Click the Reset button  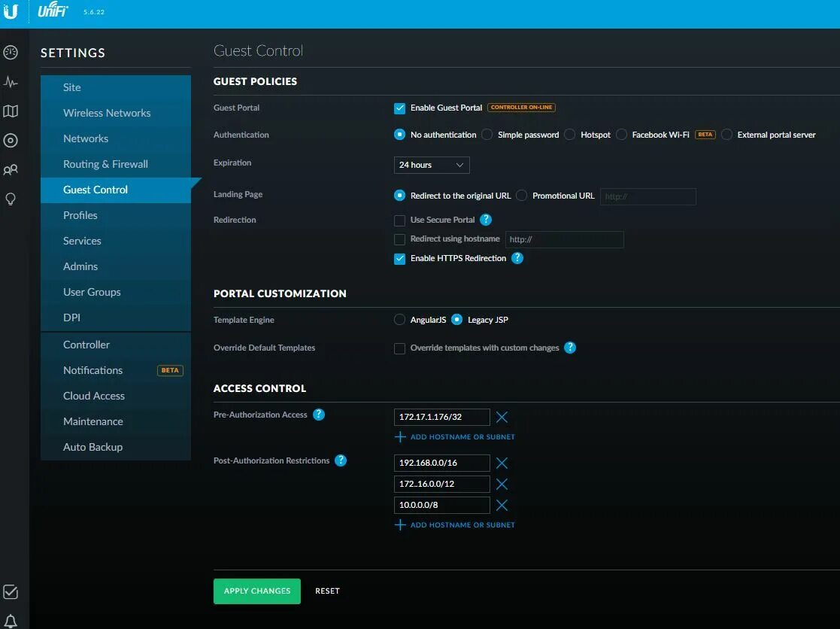(x=327, y=591)
